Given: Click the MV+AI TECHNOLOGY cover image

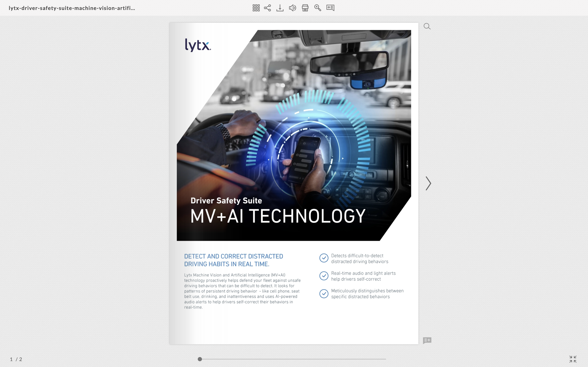Looking at the screenshot, I should pyautogui.click(x=294, y=135).
